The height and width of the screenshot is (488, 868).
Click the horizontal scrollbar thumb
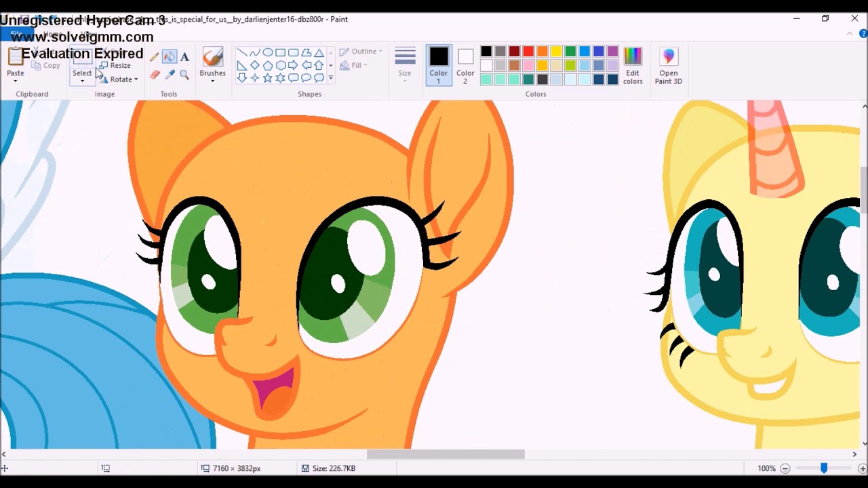[446, 454]
